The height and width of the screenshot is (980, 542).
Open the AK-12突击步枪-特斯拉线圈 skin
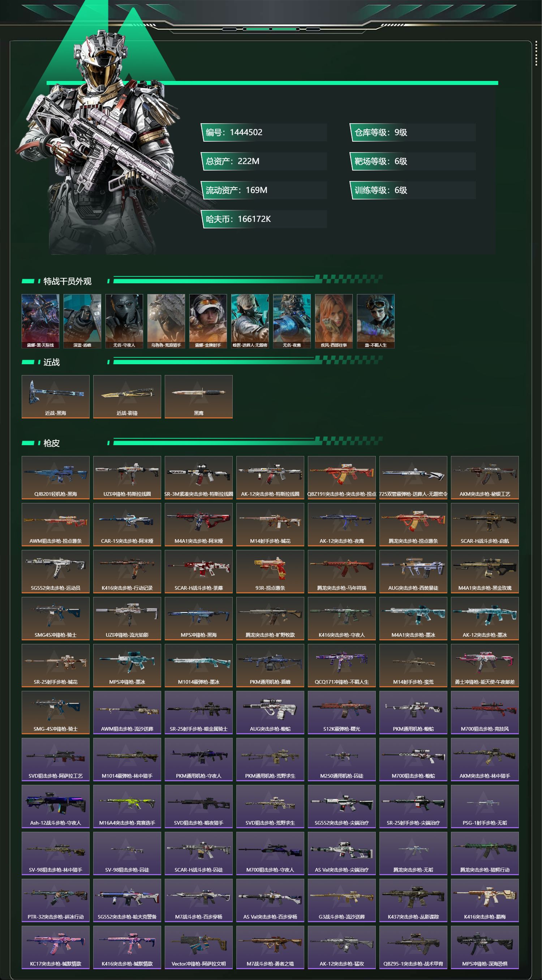click(270, 477)
